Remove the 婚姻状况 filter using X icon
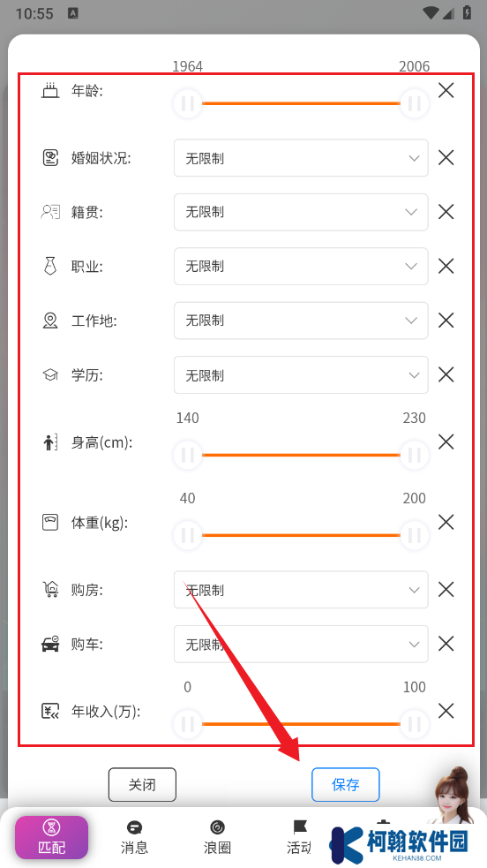This screenshot has width=487, height=868. pyautogui.click(x=446, y=158)
